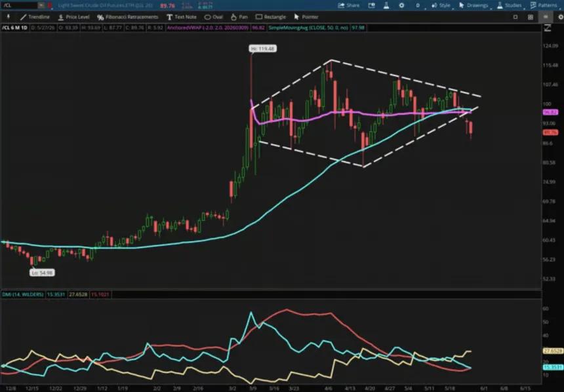The image size is (564, 392).
Task: Click the 3/9 date axis label
Action: (x=253, y=389)
